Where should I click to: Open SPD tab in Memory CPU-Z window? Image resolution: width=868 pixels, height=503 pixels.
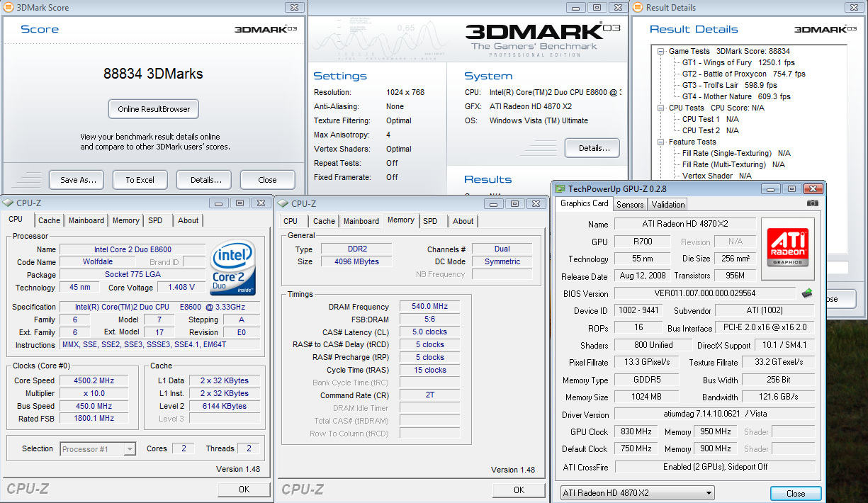pos(430,221)
